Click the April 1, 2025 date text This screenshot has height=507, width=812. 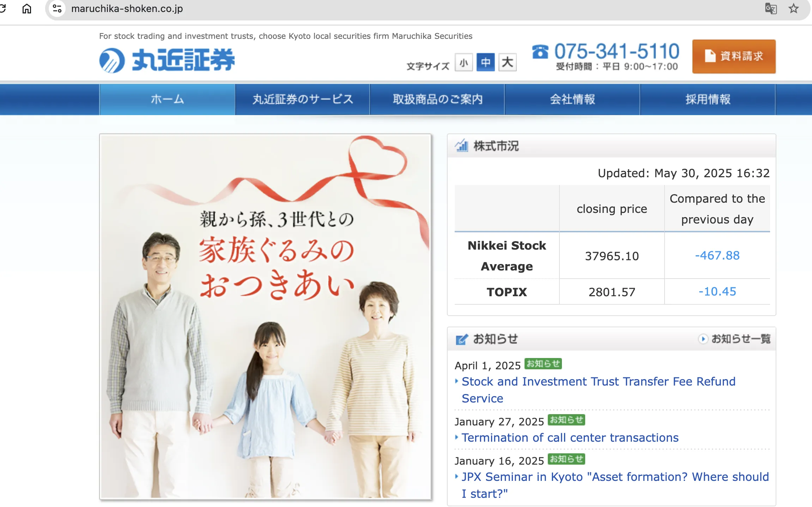click(487, 365)
